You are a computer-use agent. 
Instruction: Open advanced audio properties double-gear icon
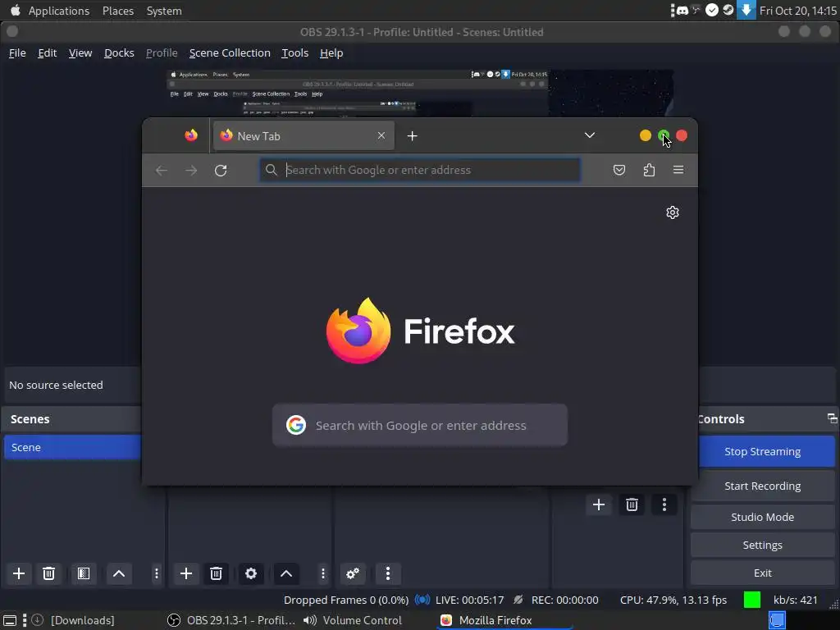353,573
